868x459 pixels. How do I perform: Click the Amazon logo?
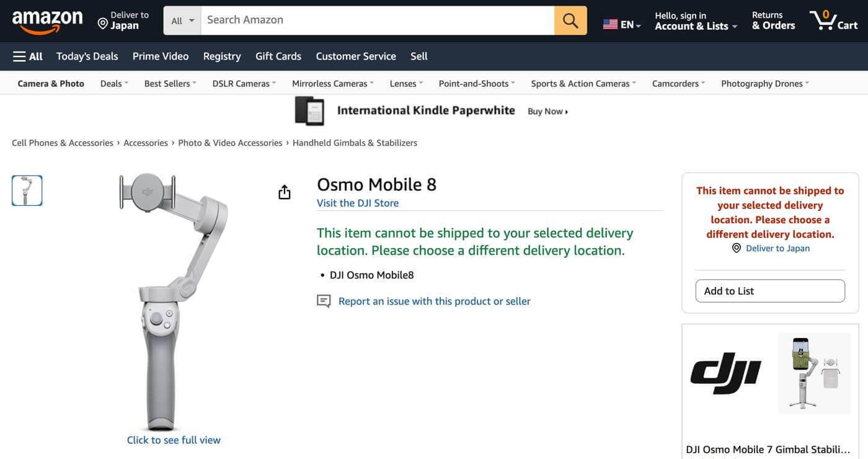(x=47, y=21)
